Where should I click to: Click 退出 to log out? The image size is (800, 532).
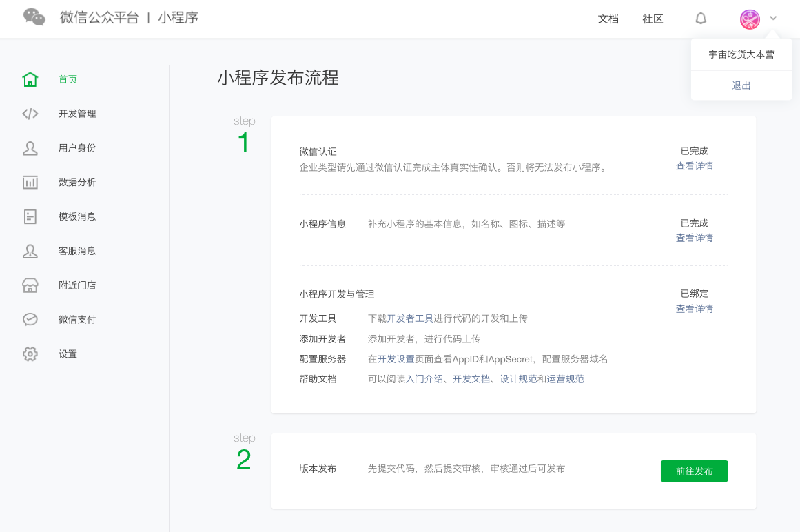pyautogui.click(x=741, y=85)
